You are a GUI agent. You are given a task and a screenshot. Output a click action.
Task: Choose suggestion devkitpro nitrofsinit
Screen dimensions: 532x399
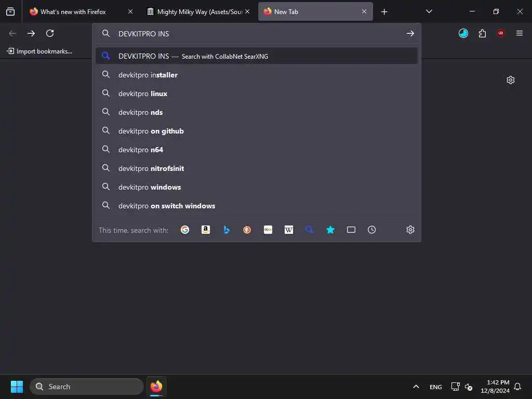pos(257,168)
